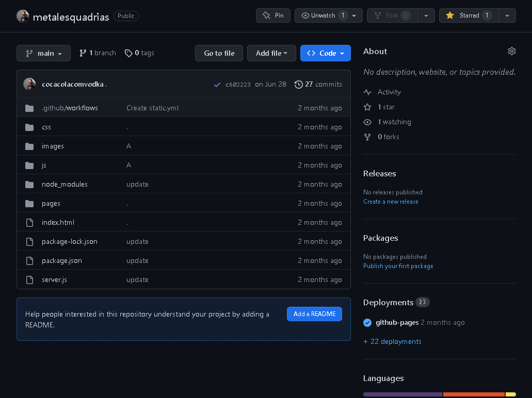Open the package.json file
Image resolution: width=532 pixels, height=398 pixels.
[x=62, y=260]
